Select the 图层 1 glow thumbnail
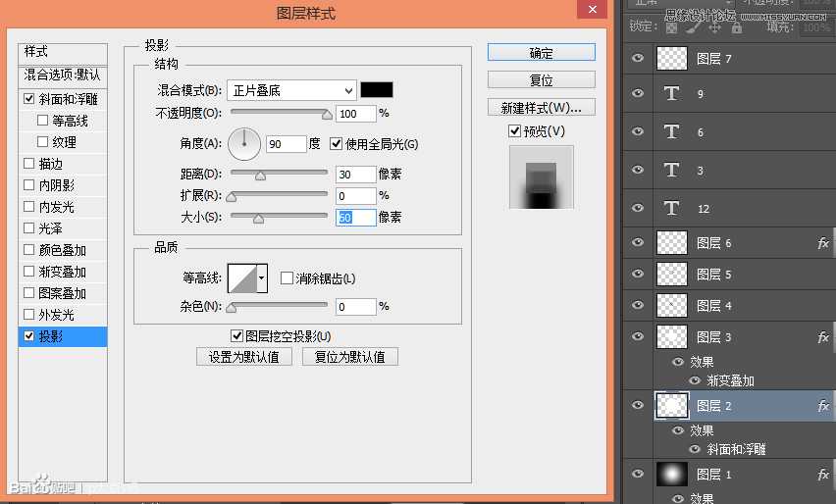The image size is (836, 504). [x=672, y=474]
